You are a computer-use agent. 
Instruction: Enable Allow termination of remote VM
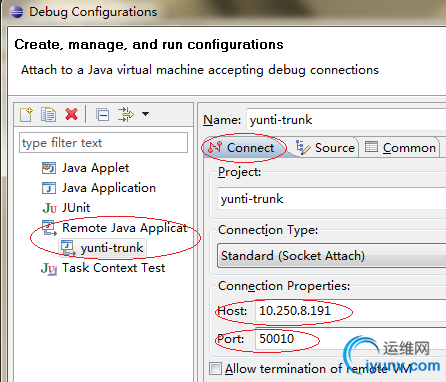tap(215, 369)
